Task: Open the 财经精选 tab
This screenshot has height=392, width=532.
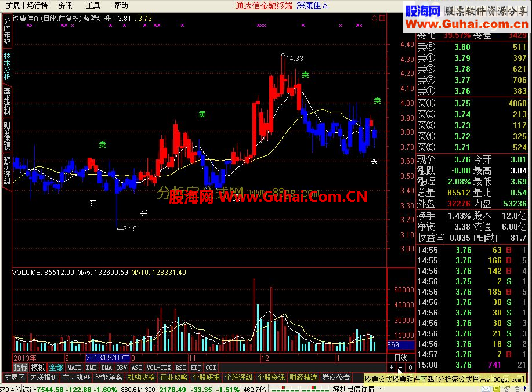Action: [303, 378]
